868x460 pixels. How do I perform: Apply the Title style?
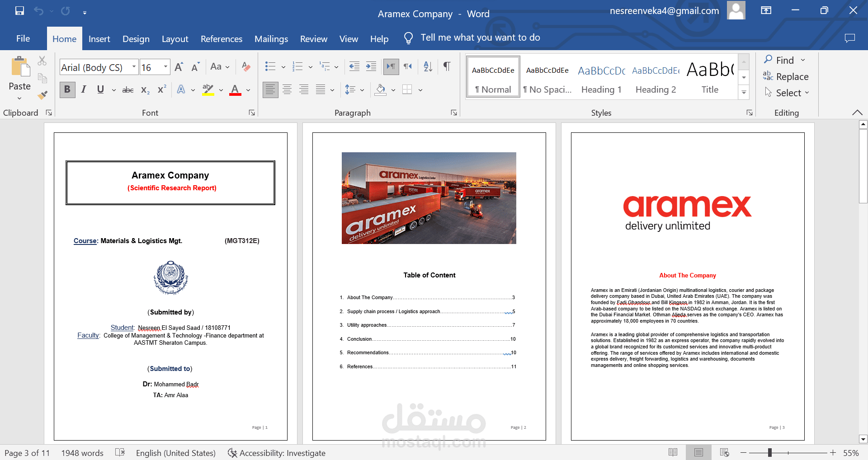pyautogui.click(x=710, y=77)
